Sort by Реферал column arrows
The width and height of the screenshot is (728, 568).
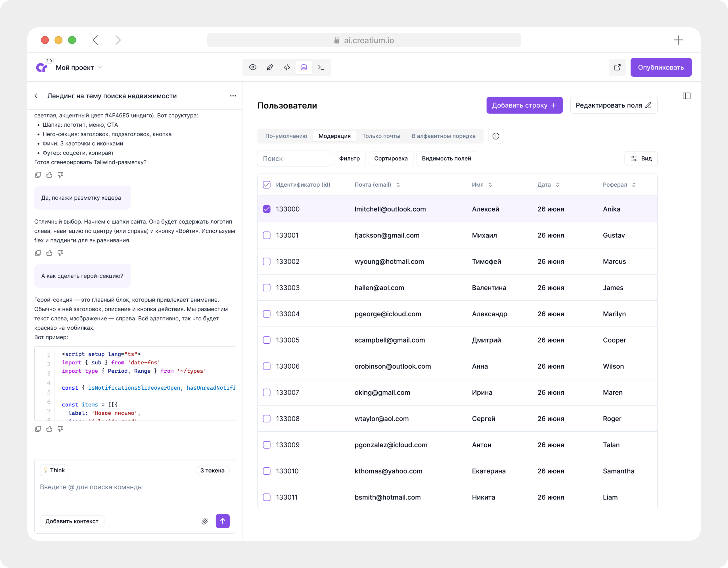634,185
